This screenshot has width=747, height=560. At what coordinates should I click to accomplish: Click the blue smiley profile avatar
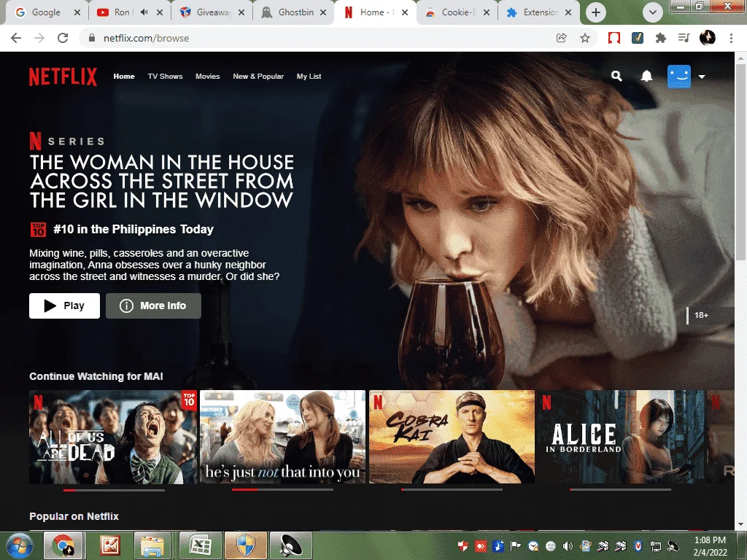[x=679, y=76]
